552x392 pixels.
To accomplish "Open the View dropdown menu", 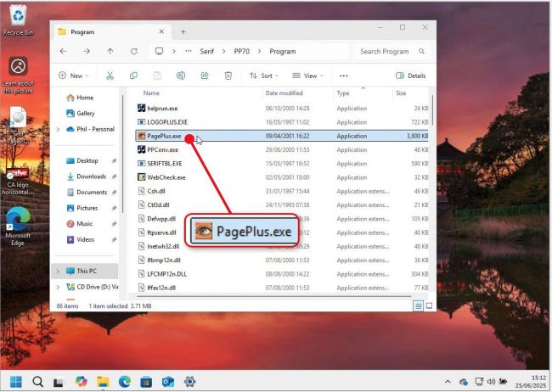I will 309,76.
